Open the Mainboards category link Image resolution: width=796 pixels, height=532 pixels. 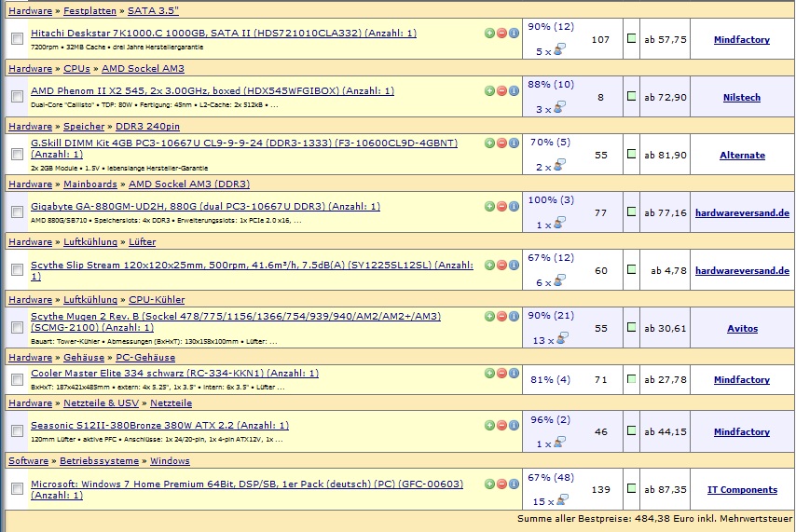point(90,184)
